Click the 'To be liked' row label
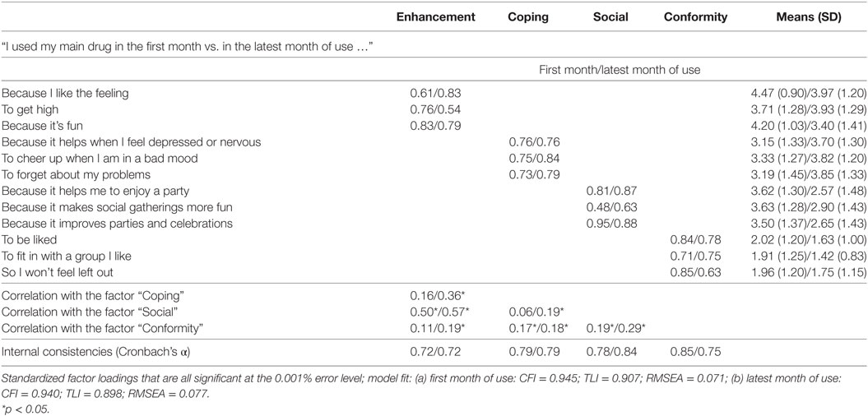The height and width of the screenshot is (416, 868). [28, 239]
